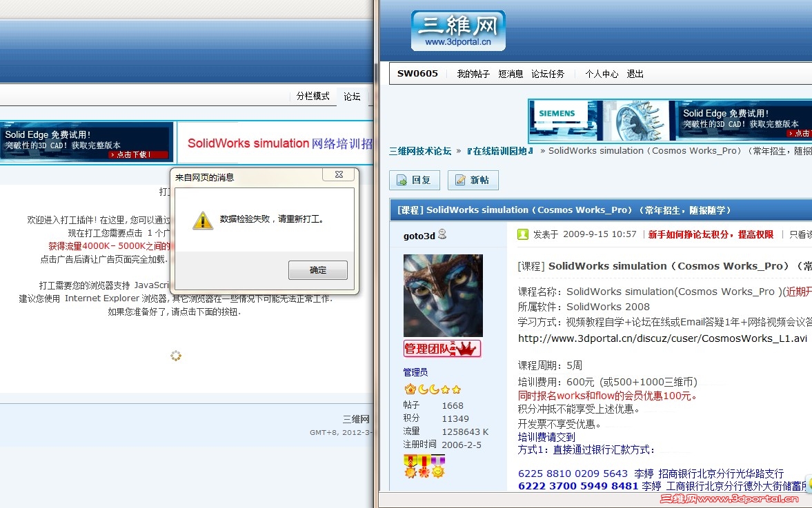Click the loading spinner in left window
812x508 pixels.
point(176,356)
